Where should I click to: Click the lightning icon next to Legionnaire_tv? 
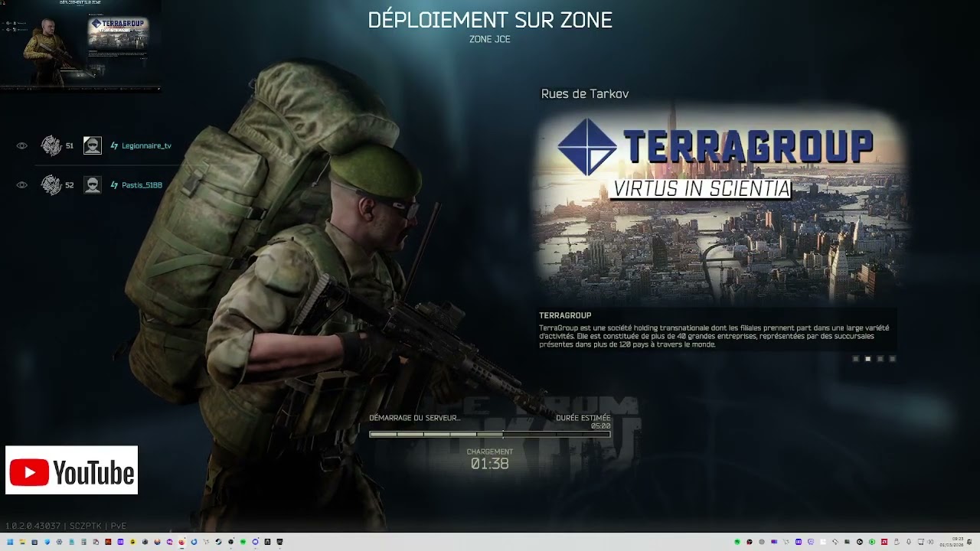114,145
